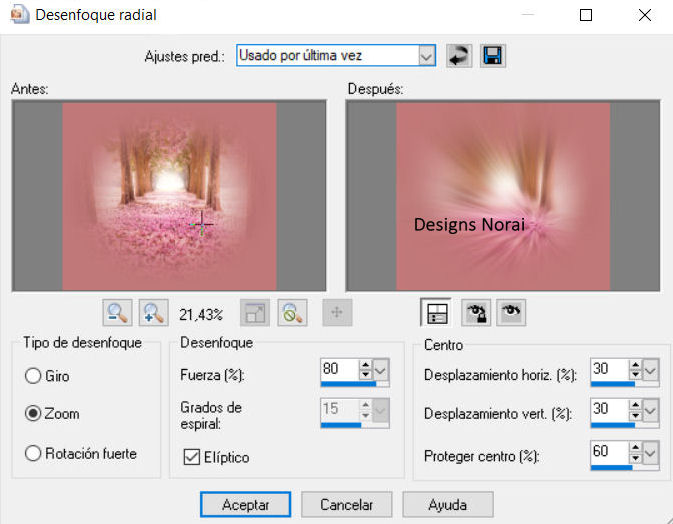Open the Desplazamiento vert. dropdown arrow

pos(651,409)
